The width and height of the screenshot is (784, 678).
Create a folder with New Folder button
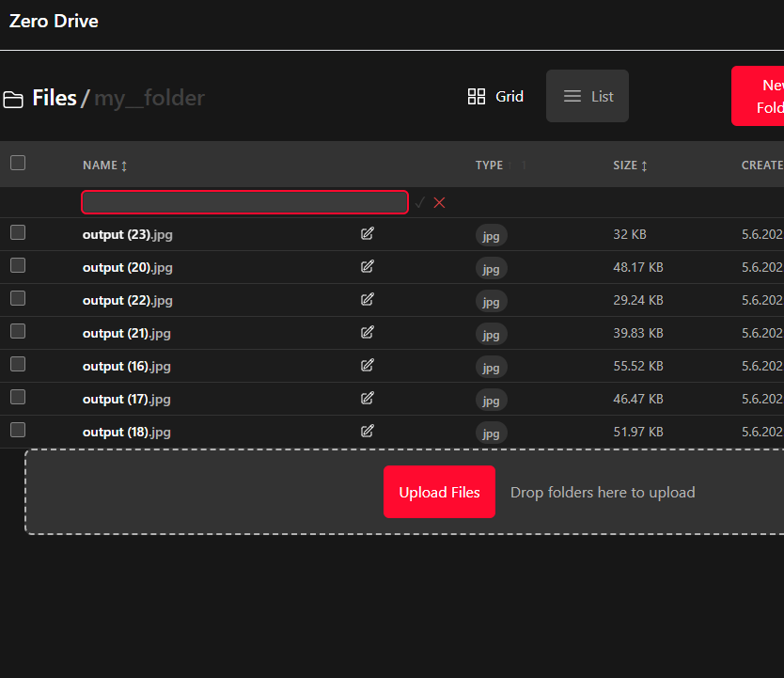[761, 96]
